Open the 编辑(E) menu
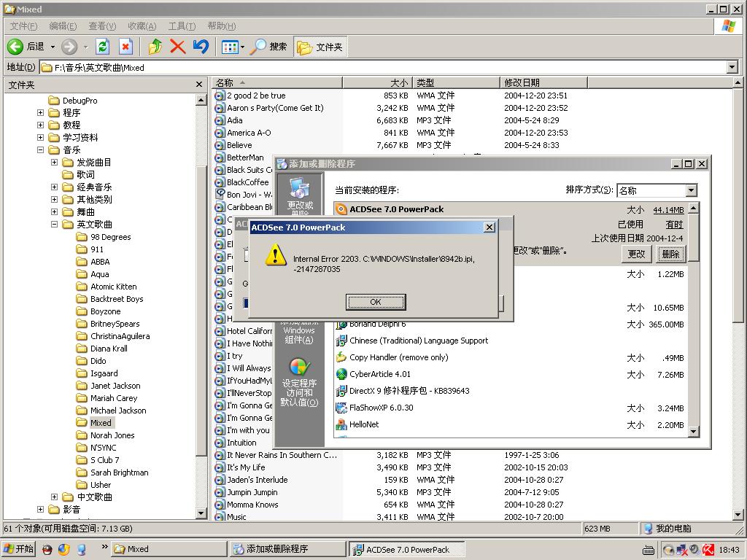The height and width of the screenshot is (560, 747). click(x=63, y=26)
